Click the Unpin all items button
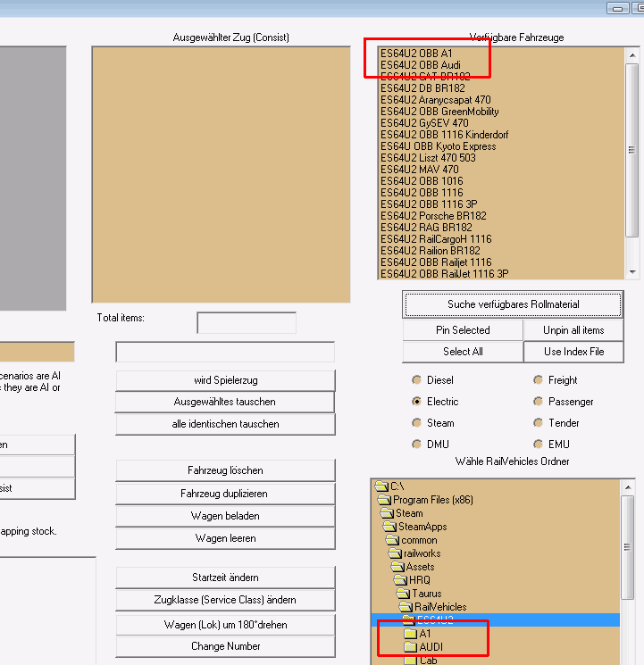The image size is (644, 665). (x=573, y=330)
